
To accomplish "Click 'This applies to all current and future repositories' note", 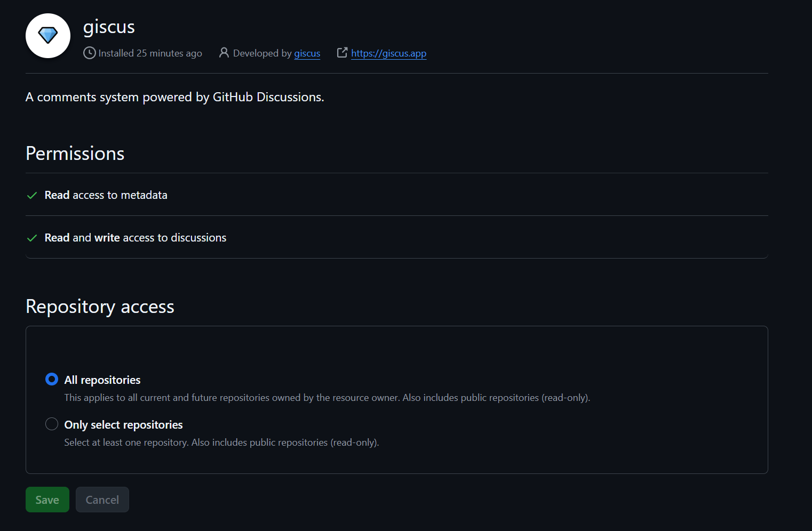I will [x=327, y=398].
